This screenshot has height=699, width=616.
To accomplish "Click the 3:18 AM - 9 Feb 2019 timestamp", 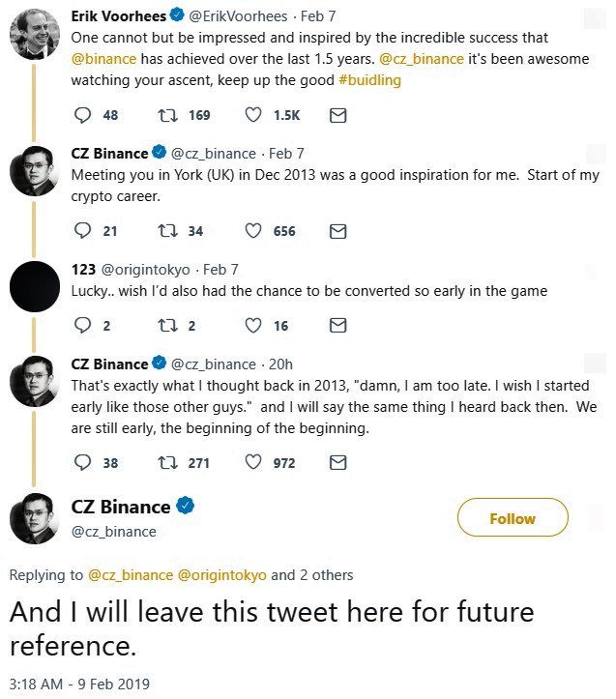I will [x=79, y=684].
